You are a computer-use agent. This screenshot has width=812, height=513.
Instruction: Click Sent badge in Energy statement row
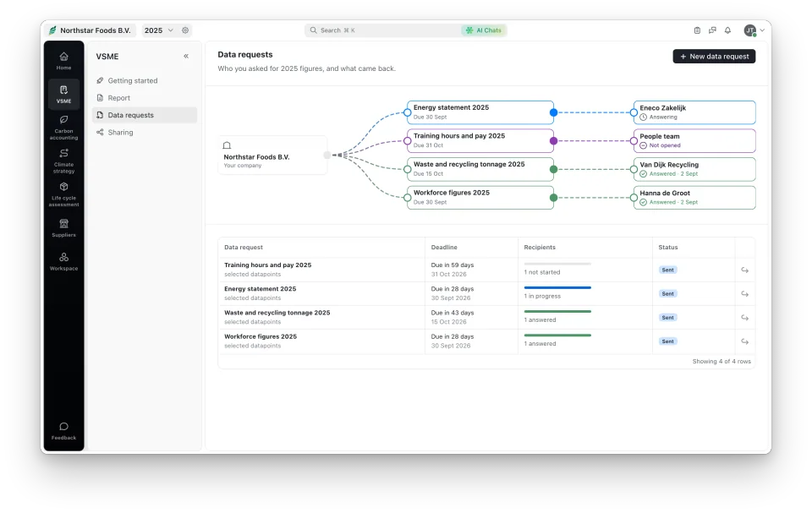pyautogui.click(x=668, y=294)
